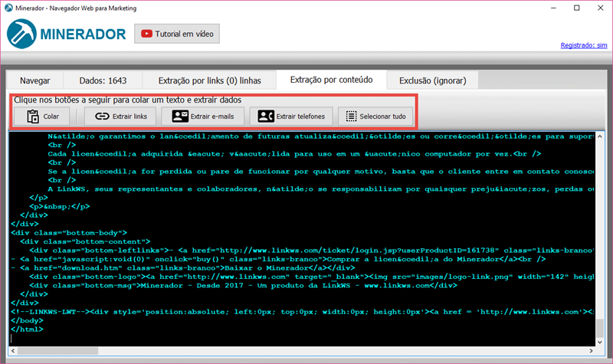Click the vertical scrollbar thumb
Screen dimensions: 613x364
pyautogui.click(x=600, y=328)
